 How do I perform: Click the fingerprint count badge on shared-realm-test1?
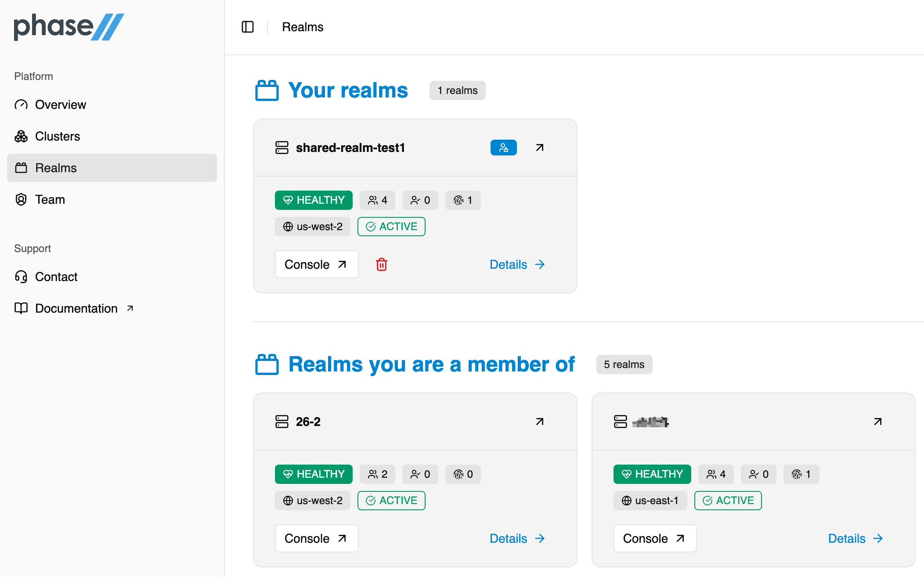[462, 200]
